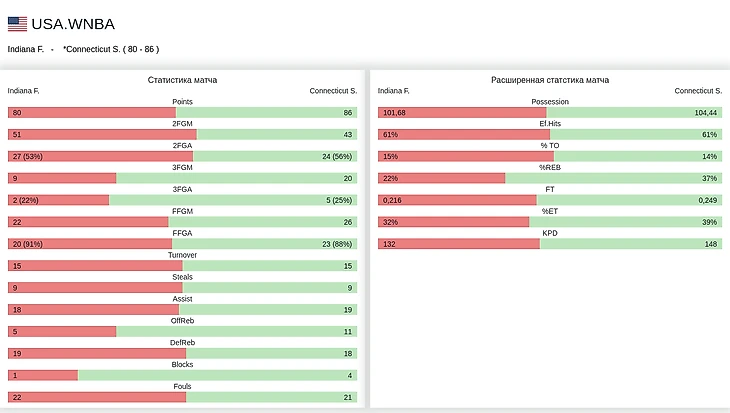Click the red 3FGM bar showing 9
Screen dimensions: 730x413
click(x=62, y=178)
